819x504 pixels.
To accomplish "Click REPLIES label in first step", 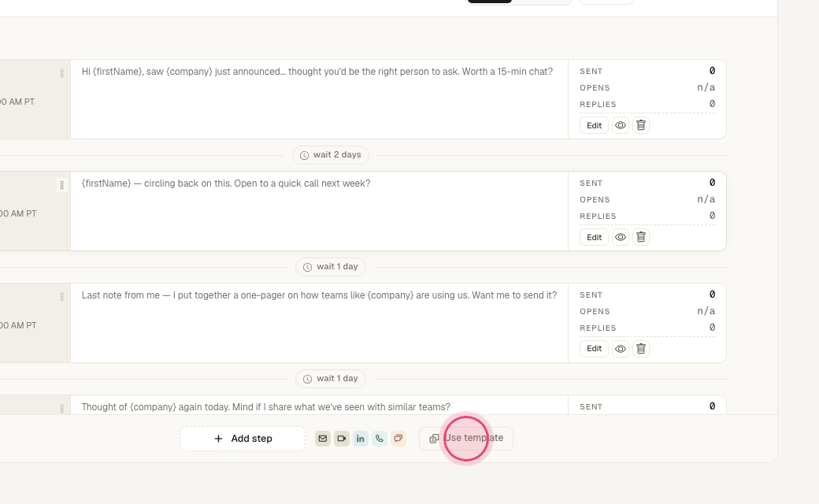I will (x=598, y=105).
